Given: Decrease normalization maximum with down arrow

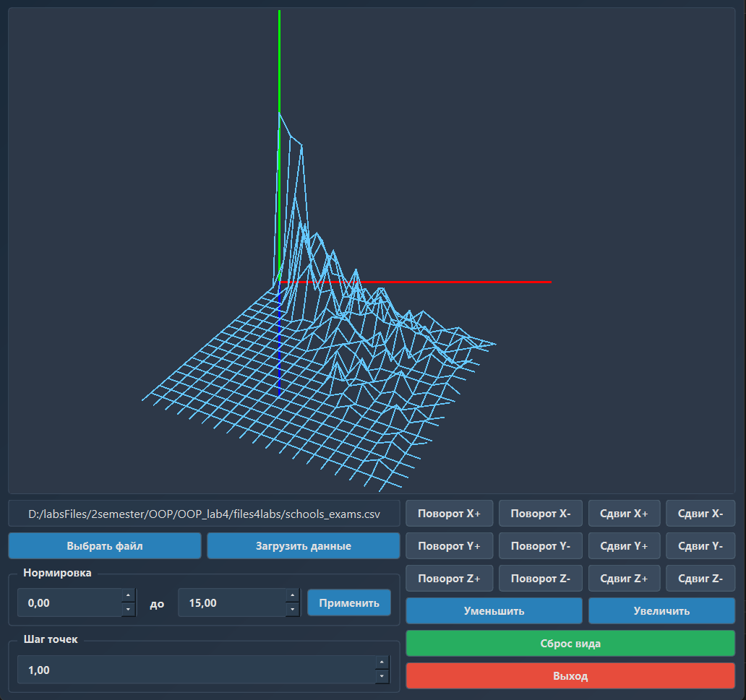Looking at the screenshot, I should click(x=293, y=610).
